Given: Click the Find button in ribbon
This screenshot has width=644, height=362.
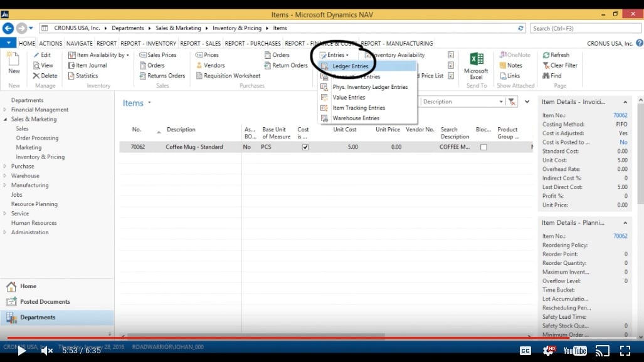Looking at the screenshot, I should (552, 76).
